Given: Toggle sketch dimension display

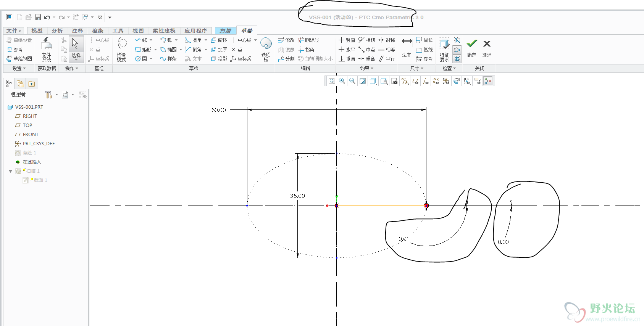Looking at the screenshot, I should coord(467,81).
